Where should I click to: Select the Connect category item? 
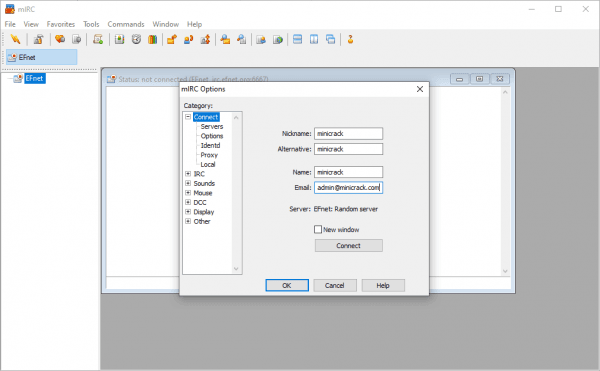pyautogui.click(x=206, y=117)
